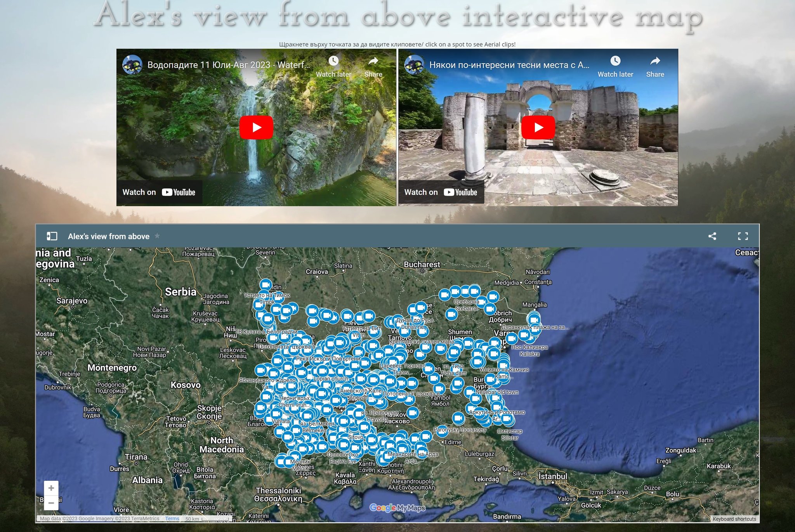Click the ruins video channel avatar
795x532 pixels.
pyautogui.click(x=414, y=64)
